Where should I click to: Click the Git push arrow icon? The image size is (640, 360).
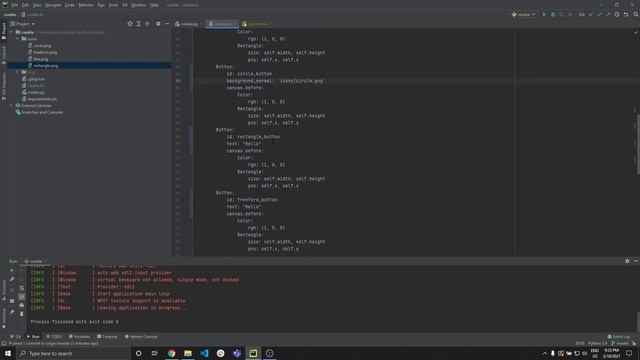click(x=608, y=14)
